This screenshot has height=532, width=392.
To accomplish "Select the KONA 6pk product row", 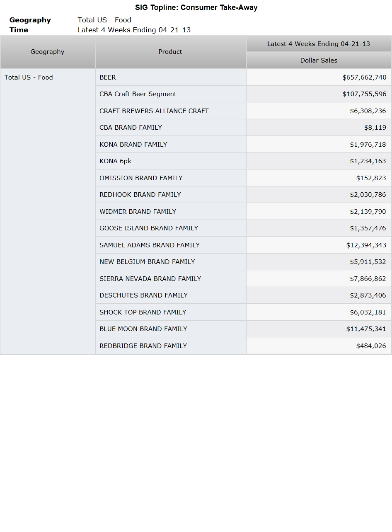I will click(171, 161).
